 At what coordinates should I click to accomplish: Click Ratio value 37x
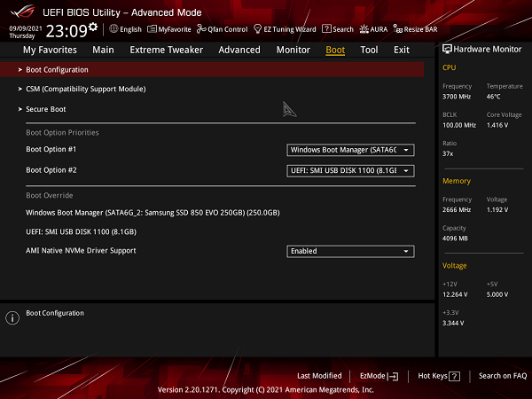pos(448,154)
